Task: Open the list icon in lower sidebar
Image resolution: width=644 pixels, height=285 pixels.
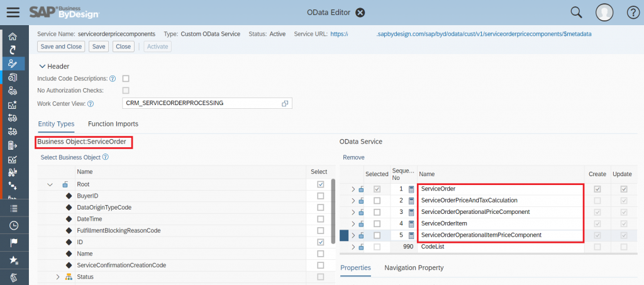Action: 14,208
